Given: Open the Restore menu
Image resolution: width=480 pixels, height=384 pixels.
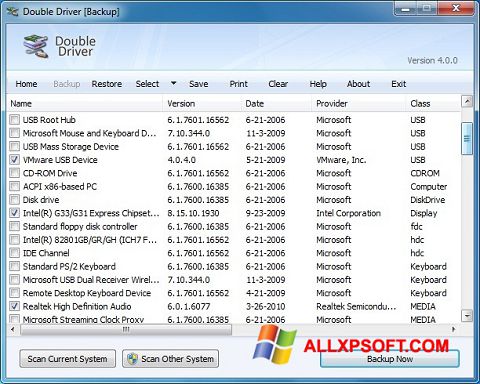Looking at the screenshot, I should point(107,84).
